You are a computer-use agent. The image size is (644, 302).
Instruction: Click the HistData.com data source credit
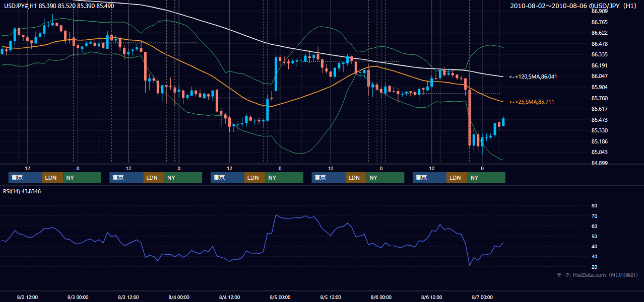coord(597,275)
